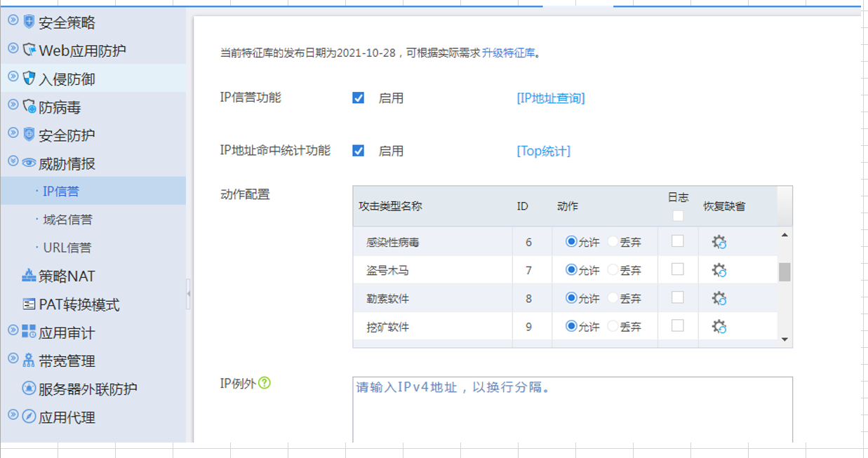The width and height of the screenshot is (868, 458).
Task: Select 丢弃 for 挖矿软件
Action: [613, 326]
